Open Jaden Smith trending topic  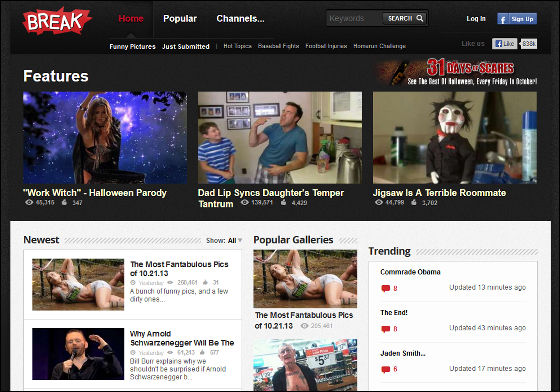[403, 353]
